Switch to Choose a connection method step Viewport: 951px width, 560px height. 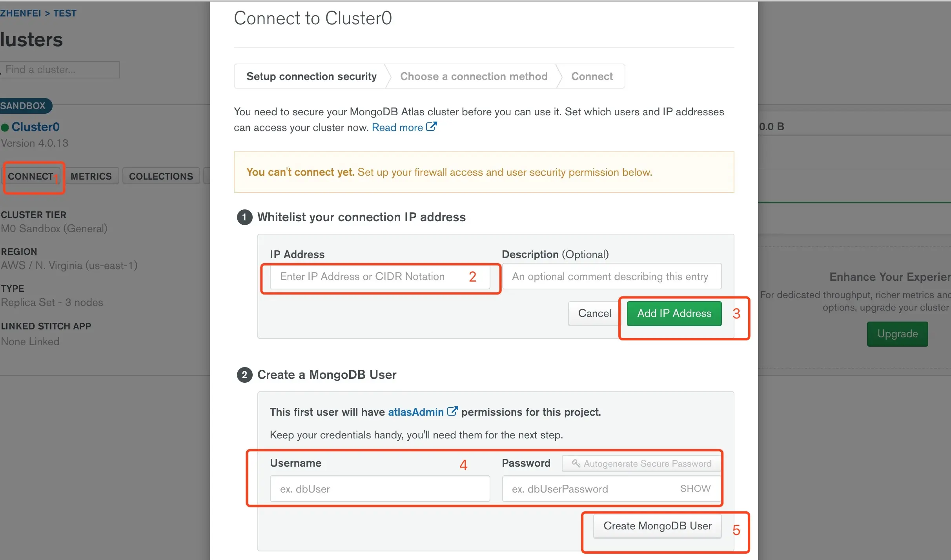coord(474,76)
